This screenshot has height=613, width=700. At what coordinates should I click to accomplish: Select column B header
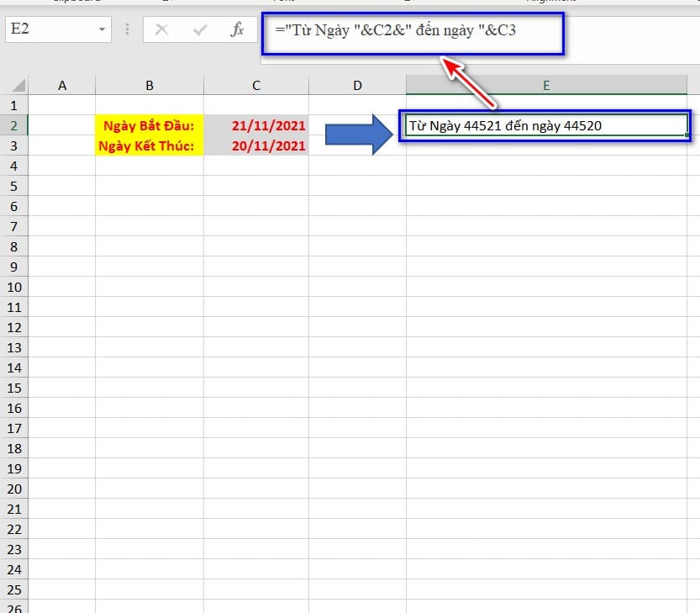[149, 85]
